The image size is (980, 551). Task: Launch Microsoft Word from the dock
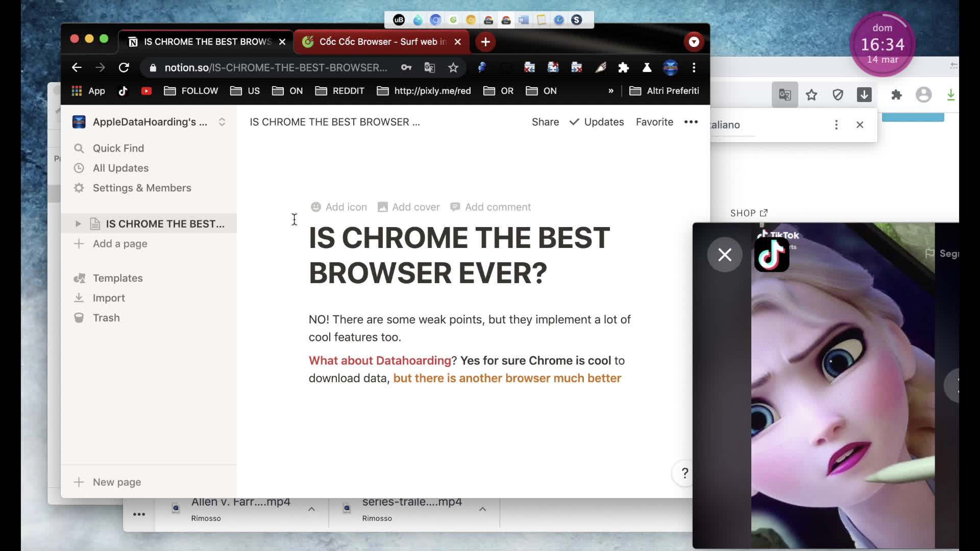[x=524, y=20]
